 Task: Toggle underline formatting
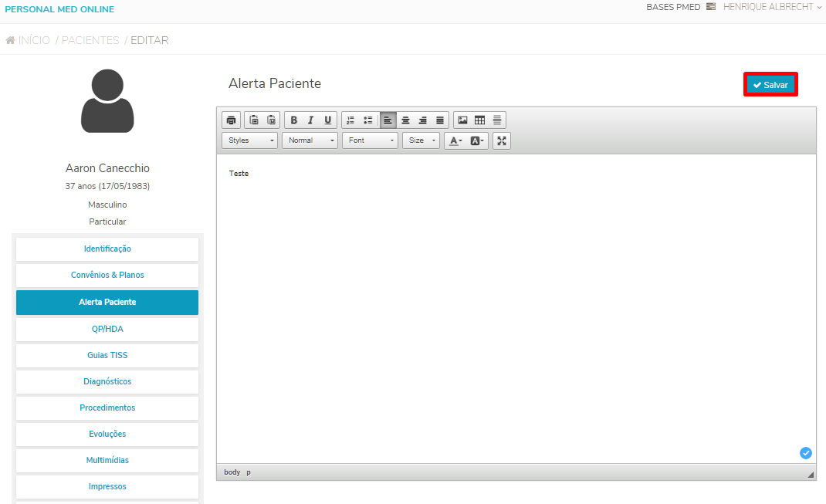point(327,120)
